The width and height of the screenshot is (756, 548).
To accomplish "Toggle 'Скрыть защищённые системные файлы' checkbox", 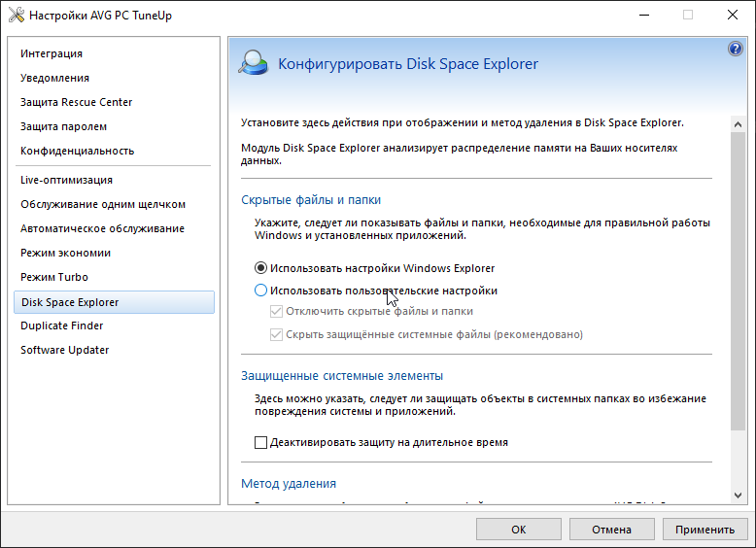I will point(276,334).
